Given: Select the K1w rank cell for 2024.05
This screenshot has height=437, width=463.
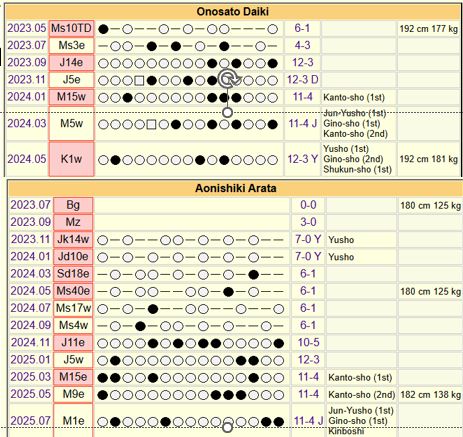Looking at the screenshot, I should point(71,159).
